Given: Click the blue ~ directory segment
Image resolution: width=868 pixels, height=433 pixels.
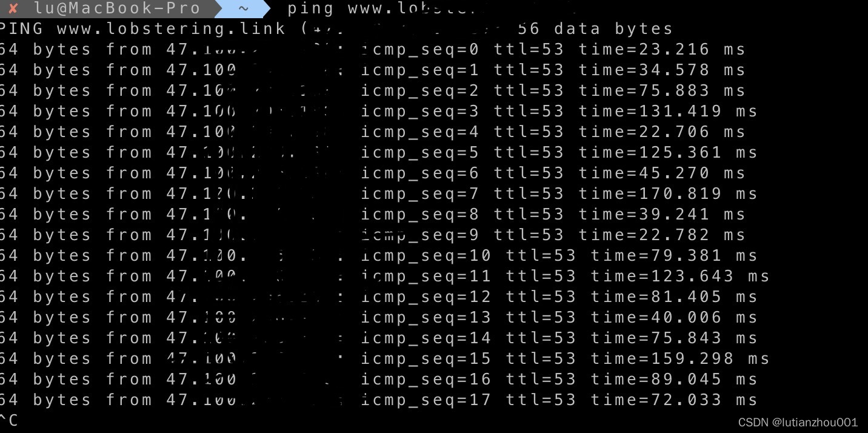Looking at the screenshot, I should pyautogui.click(x=243, y=8).
